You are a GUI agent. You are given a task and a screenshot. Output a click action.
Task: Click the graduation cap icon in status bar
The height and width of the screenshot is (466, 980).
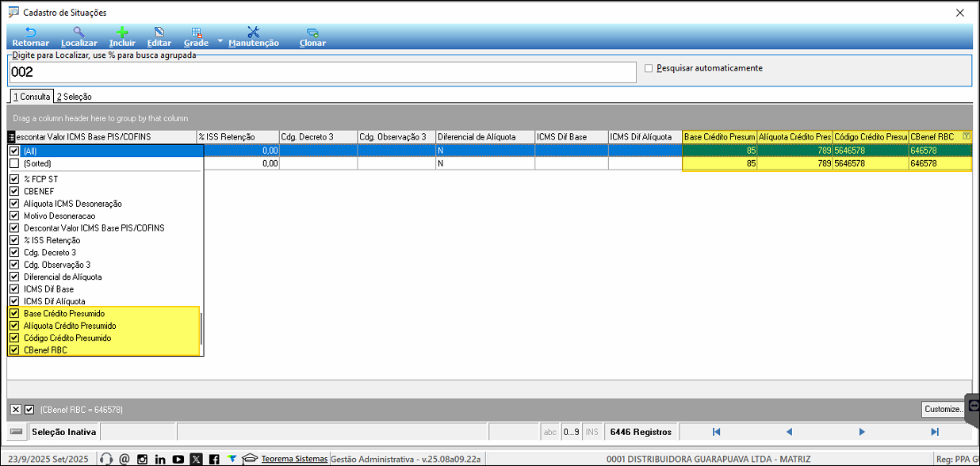point(250,459)
